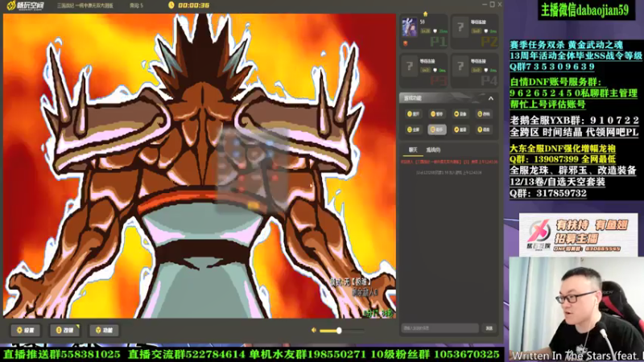
Task: Focus the chat message input field
Action: pyautogui.click(x=440, y=328)
